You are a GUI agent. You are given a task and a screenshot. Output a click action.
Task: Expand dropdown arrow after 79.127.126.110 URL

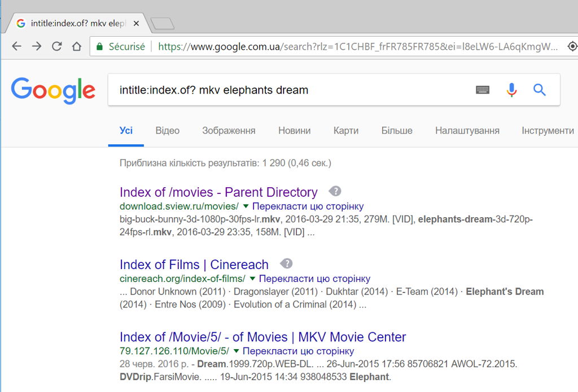point(237,351)
